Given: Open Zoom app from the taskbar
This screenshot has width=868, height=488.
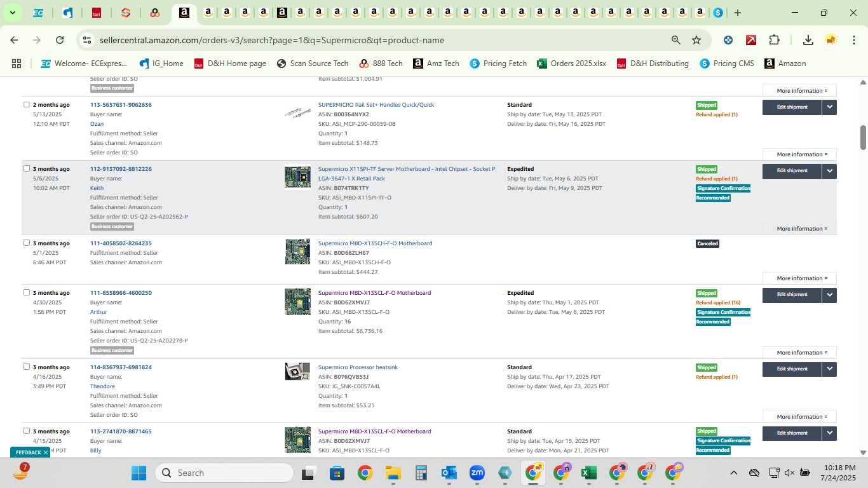Looking at the screenshot, I should click(x=477, y=473).
